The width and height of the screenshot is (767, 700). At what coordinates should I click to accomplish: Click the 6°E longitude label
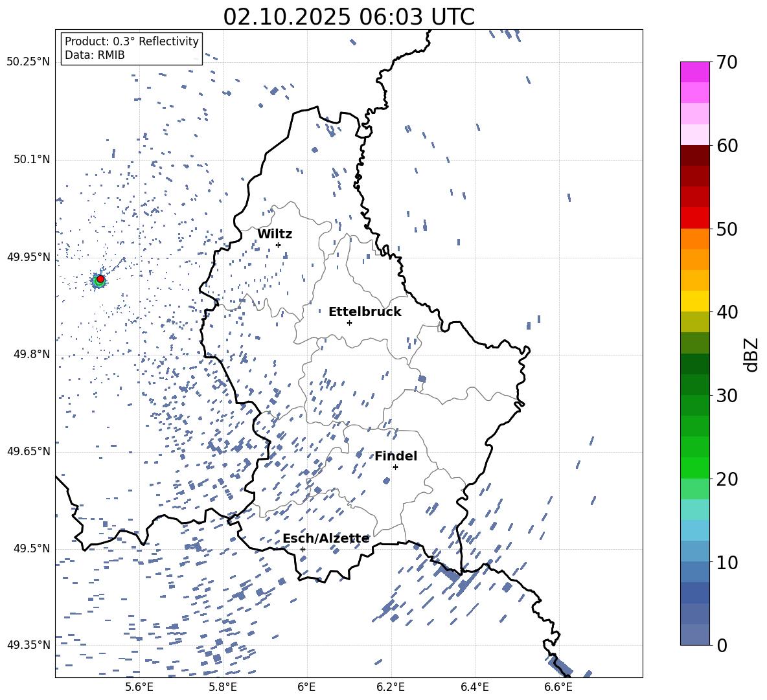click(306, 687)
